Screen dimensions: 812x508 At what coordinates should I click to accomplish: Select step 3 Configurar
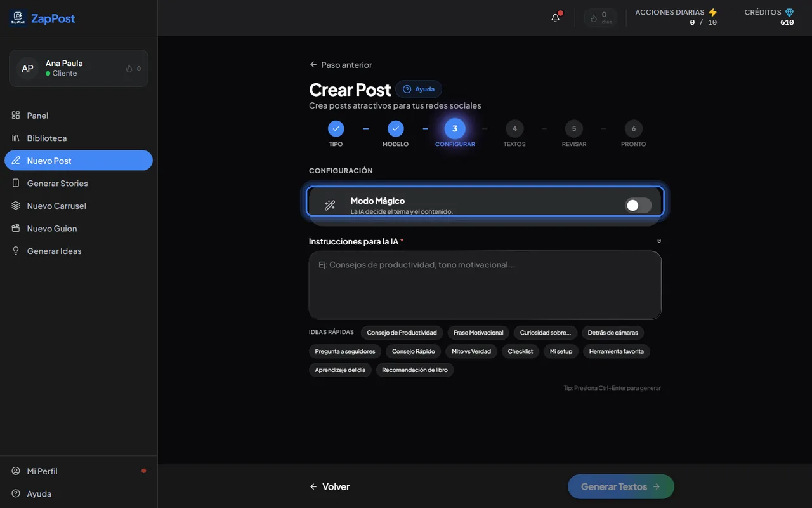[x=455, y=128]
